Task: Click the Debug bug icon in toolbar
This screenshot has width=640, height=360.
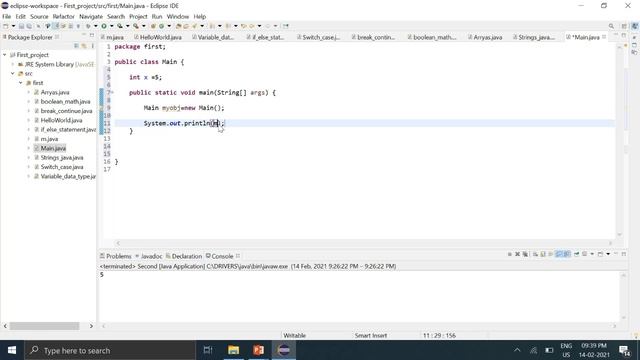Action: [x=88, y=26]
